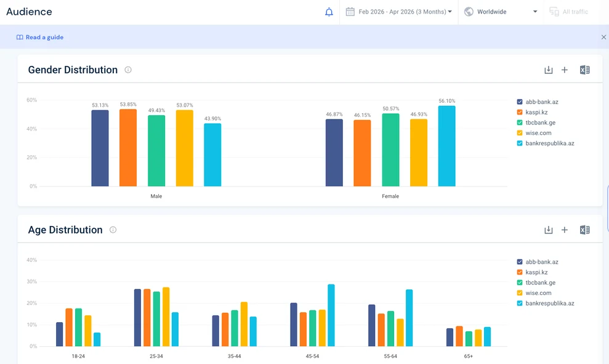Image resolution: width=609 pixels, height=364 pixels.
Task: Click the bankrespublika.az Male bar labeled 43.90%
Action: 212,155
